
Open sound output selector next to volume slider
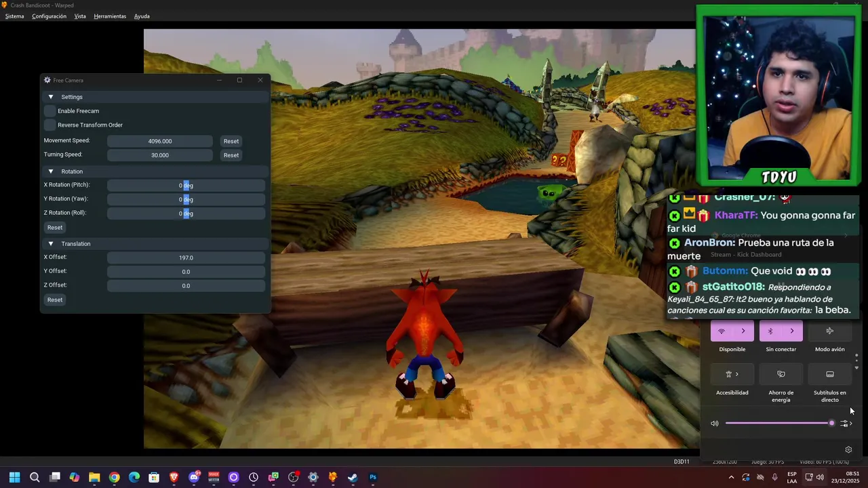pos(846,424)
